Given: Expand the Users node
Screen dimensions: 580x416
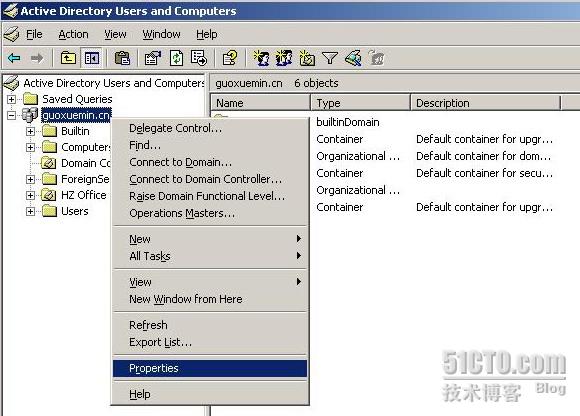Looking at the screenshot, I should pyautogui.click(x=31, y=211).
